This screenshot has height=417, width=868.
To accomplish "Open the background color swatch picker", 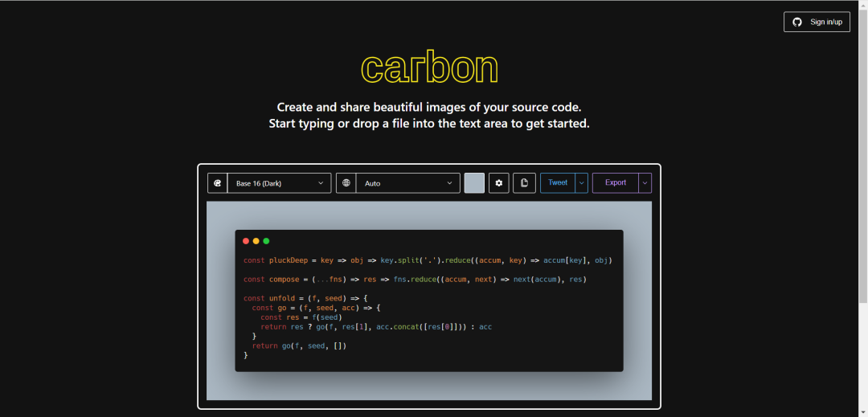I will pyautogui.click(x=474, y=183).
